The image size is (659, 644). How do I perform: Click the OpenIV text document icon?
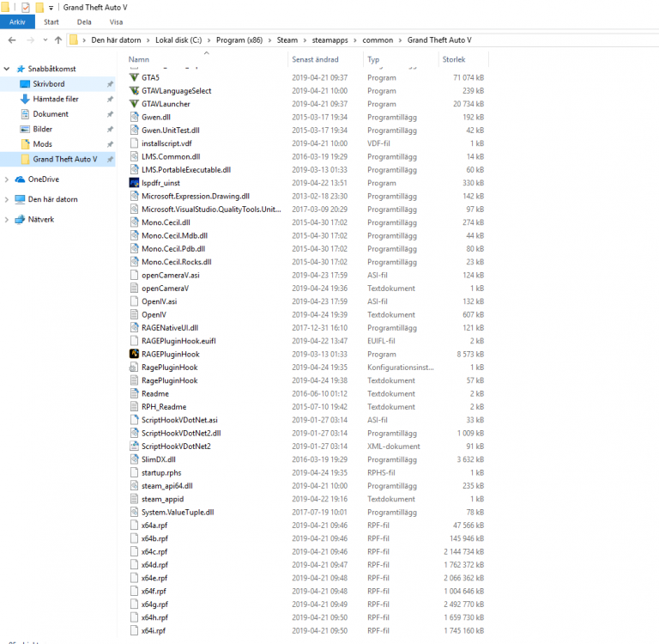click(x=134, y=314)
